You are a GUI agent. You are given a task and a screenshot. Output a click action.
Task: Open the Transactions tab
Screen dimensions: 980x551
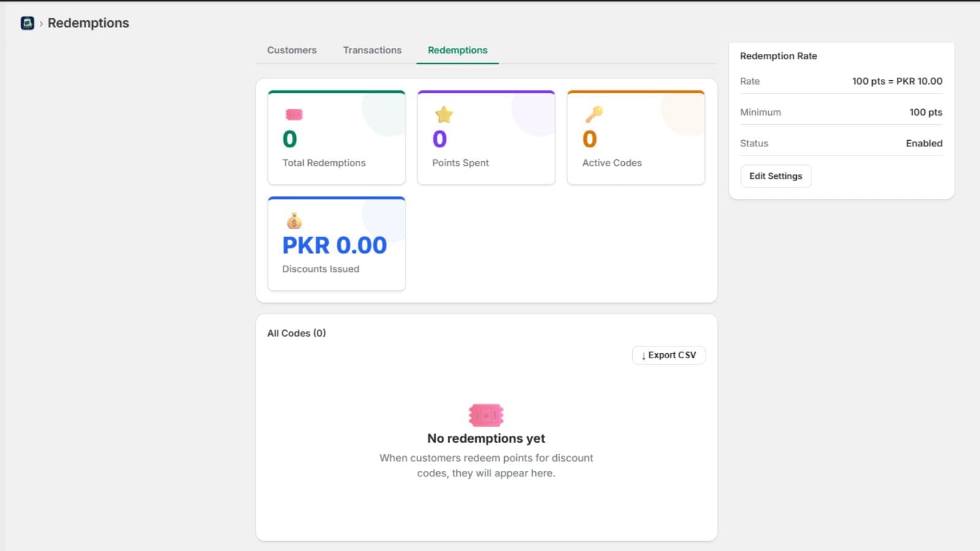[372, 50]
